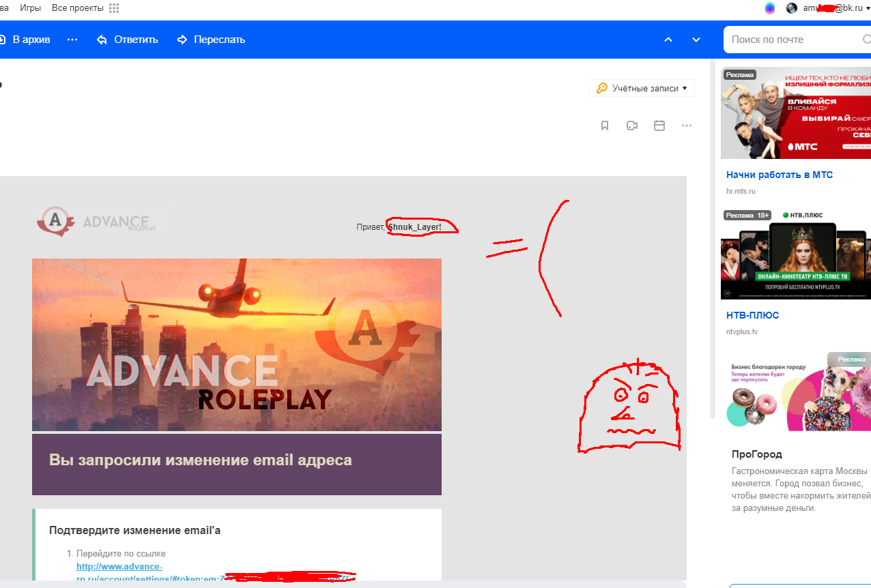The height and width of the screenshot is (588, 871).
Task: Open the Все проекты menu
Action: click(x=78, y=8)
